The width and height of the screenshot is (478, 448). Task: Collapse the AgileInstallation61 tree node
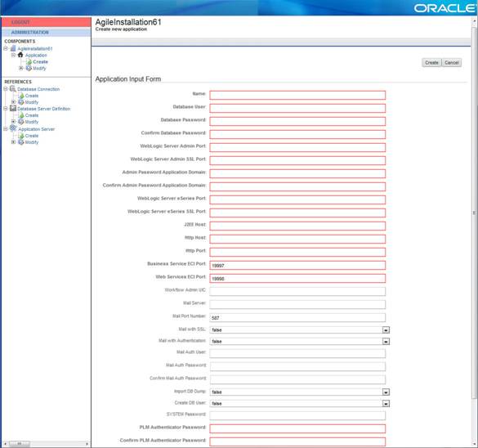coord(6,48)
